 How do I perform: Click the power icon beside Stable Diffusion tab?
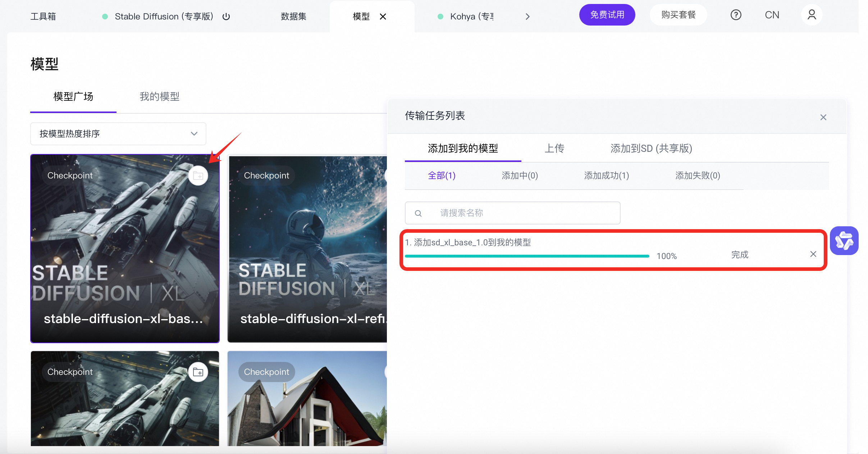tap(226, 17)
